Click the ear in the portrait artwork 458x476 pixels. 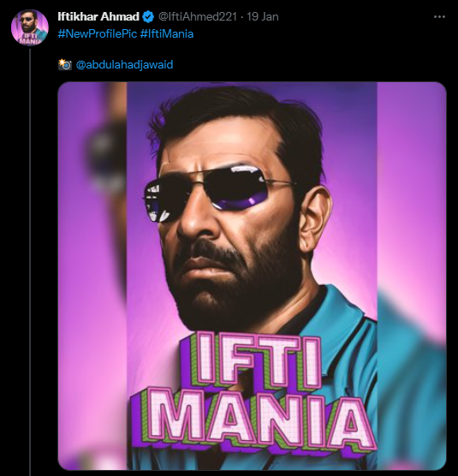tap(316, 218)
